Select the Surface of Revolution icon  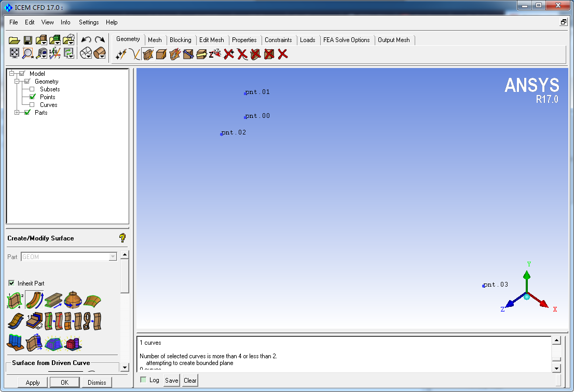pos(73,300)
